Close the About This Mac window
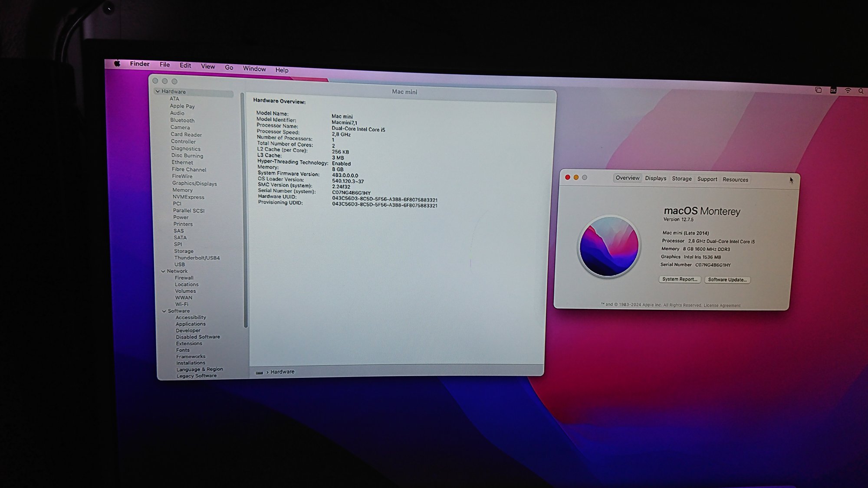Viewport: 868px width, 488px height. (x=567, y=177)
